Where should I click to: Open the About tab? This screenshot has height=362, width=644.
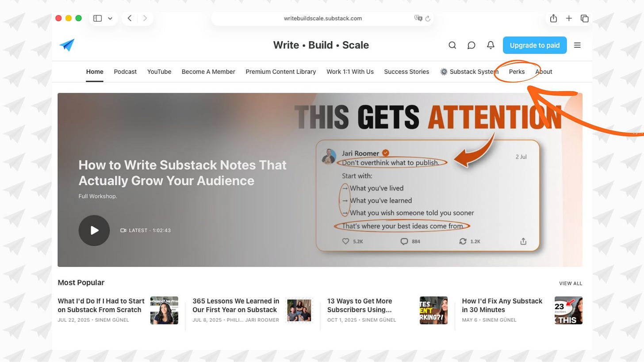coord(544,72)
